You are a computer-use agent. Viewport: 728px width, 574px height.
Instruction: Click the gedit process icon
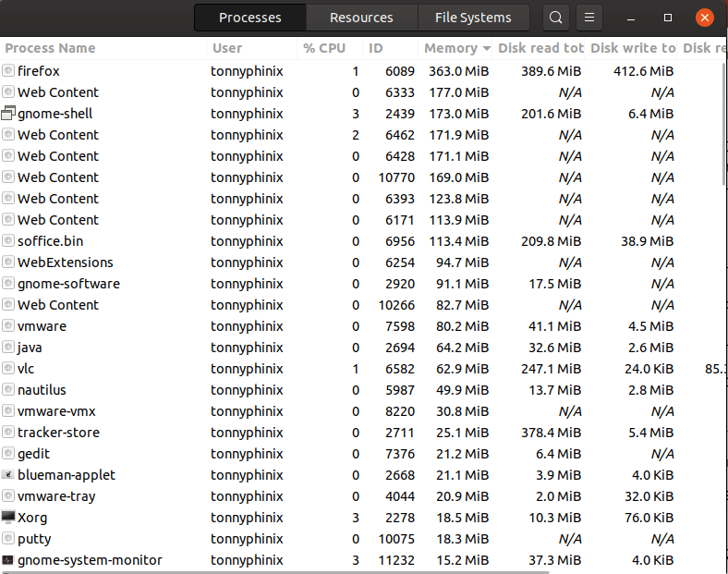[x=8, y=453]
